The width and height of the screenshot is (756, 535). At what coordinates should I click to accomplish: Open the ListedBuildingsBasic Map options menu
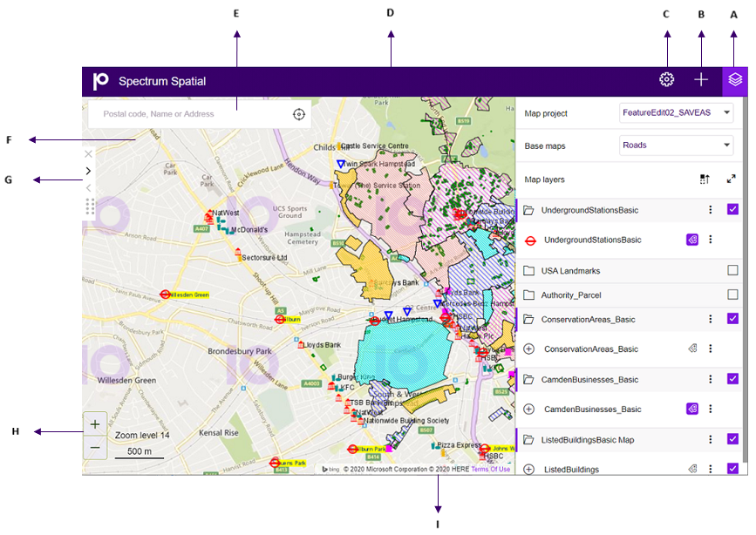[x=710, y=439]
